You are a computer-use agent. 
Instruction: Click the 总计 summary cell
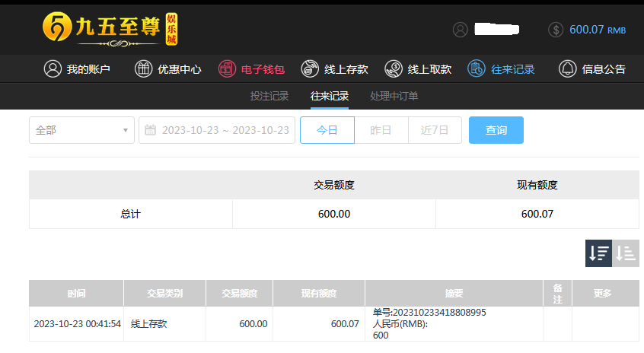(131, 214)
